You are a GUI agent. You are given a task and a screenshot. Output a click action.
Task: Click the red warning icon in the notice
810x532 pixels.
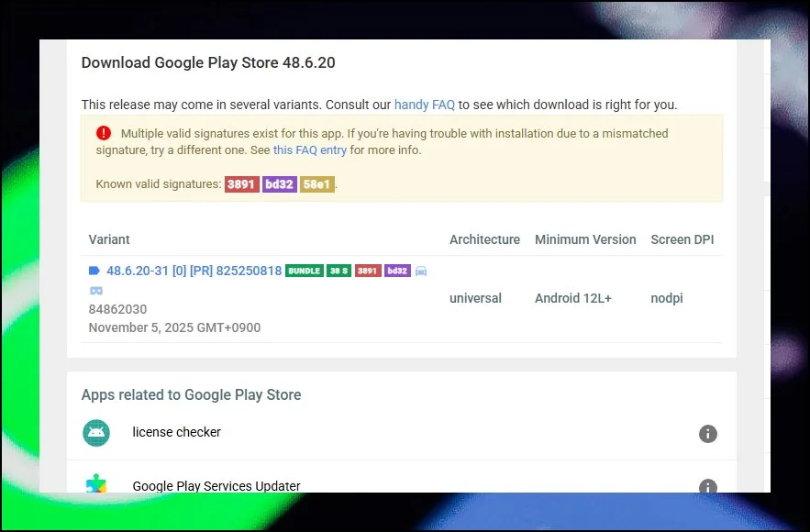point(104,133)
